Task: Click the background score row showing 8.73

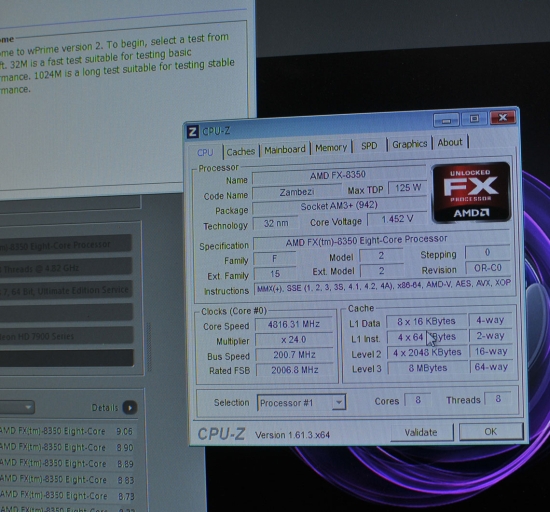Action: (67, 496)
